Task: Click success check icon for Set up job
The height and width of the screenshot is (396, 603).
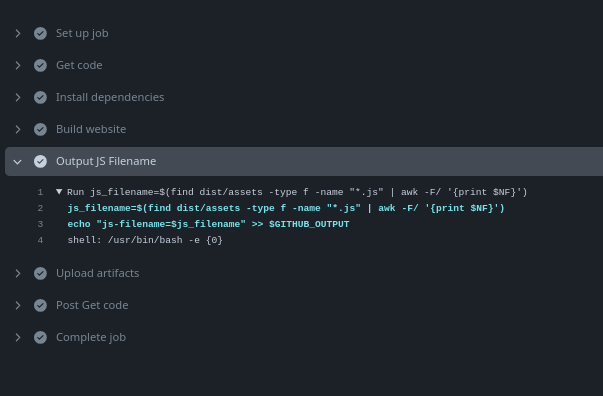Action: point(40,33)
